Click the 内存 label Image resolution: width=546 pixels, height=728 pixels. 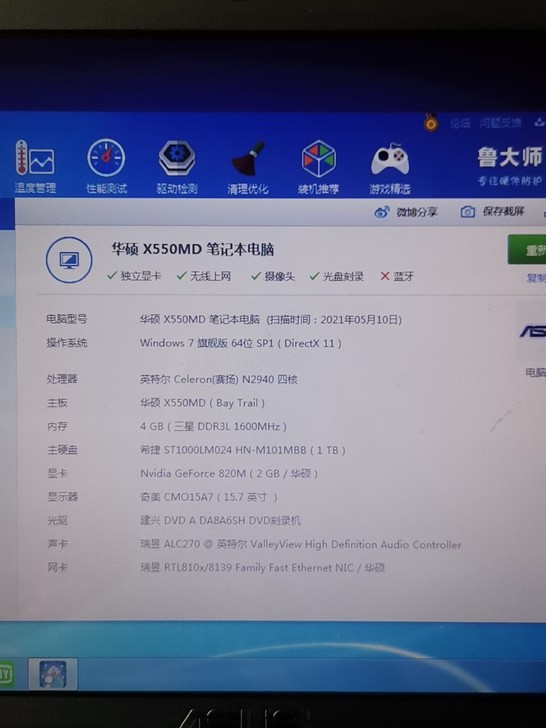pyautogui.click(x=57, y=426)
